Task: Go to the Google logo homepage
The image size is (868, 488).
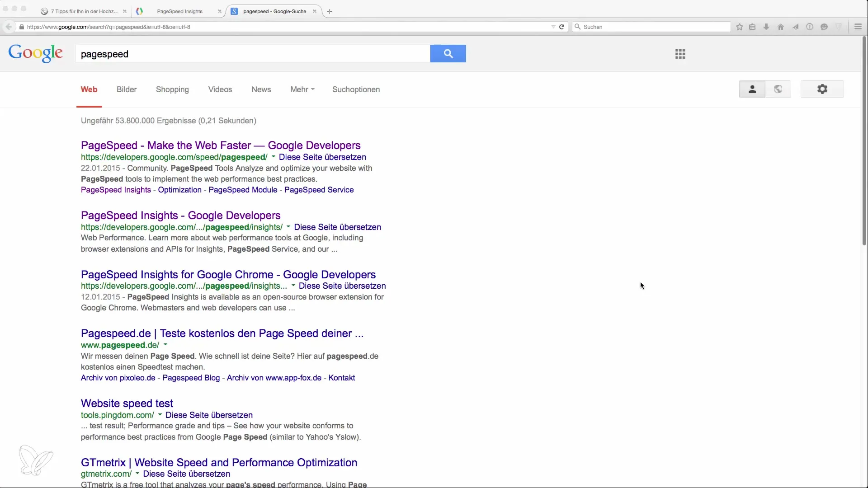Action: pyautogui.click(x=36, y=53)
